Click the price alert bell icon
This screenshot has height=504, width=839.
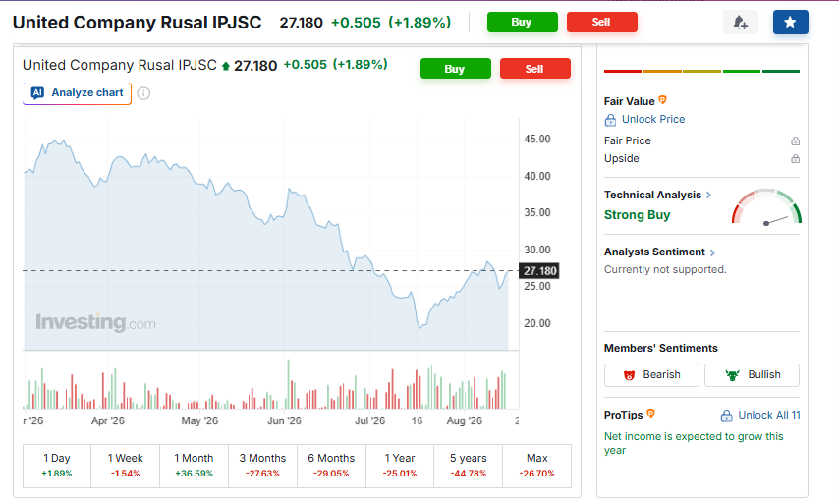tap(741, 22)
